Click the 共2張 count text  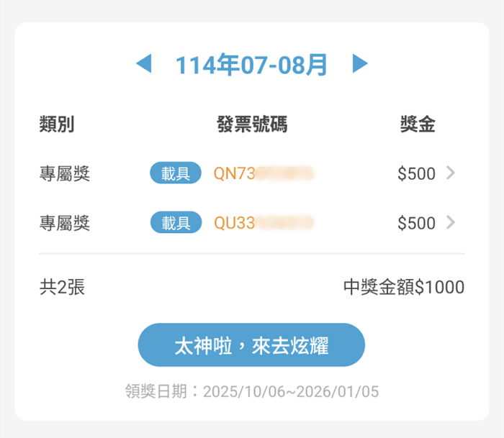point(62,288)
